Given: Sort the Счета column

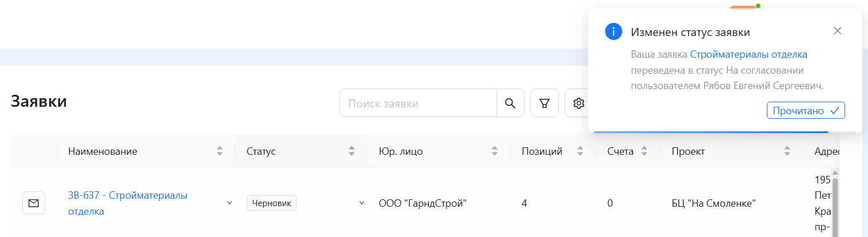Looking at the screenshot, I should click(644, 151).
